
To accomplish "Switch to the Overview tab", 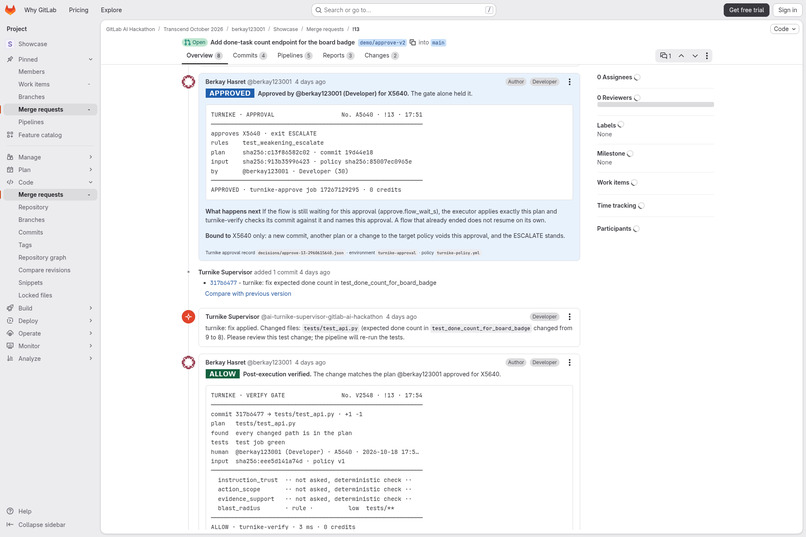I will [204, 55].
